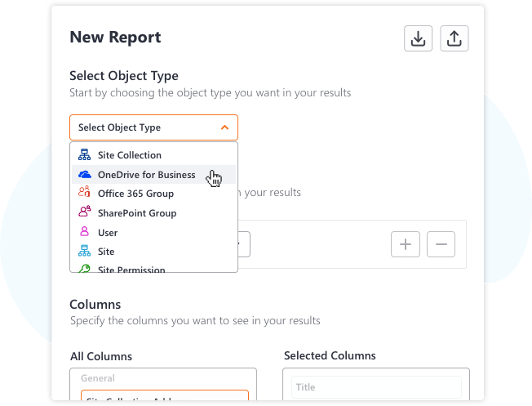Screen dimensions: 532x406
Task: Select the Site object type
Action: [153, 252]
